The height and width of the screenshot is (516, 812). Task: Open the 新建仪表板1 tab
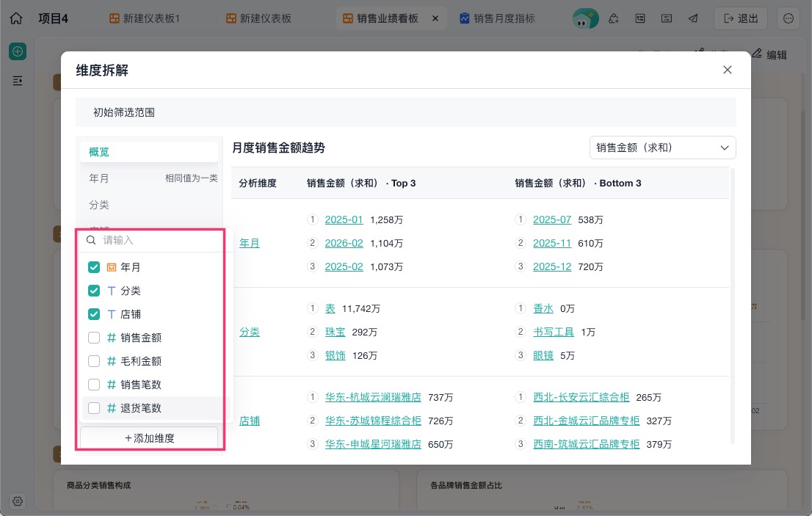pos(145,18)
